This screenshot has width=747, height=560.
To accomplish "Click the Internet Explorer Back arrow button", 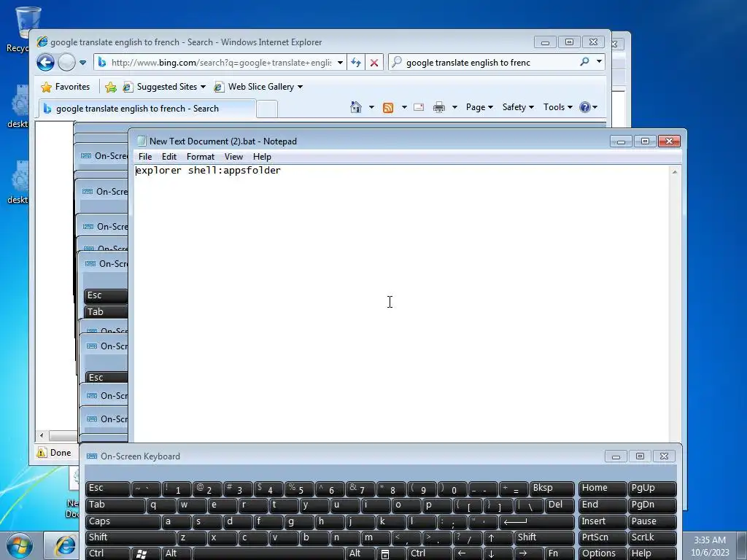I will click(x=46, y=63).
